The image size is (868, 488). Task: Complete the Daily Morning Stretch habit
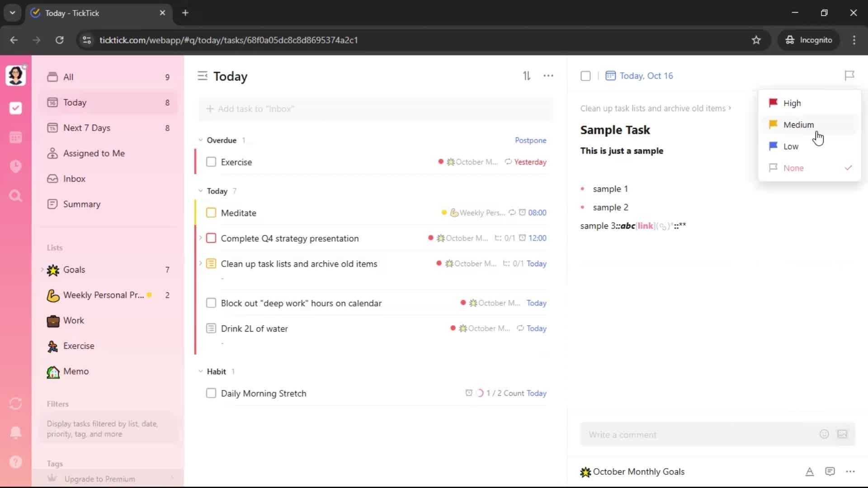(x=211, y=393)
